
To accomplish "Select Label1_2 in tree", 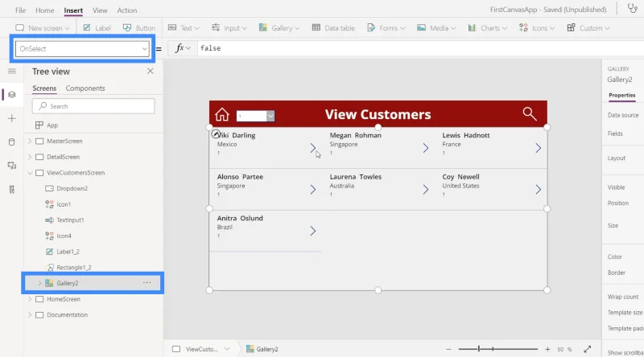I will (x=68, y=252).
